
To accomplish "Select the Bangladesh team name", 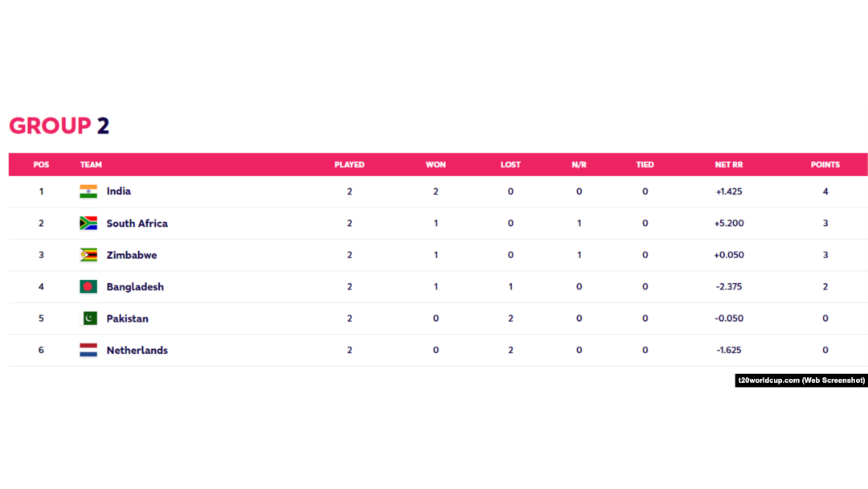I will [135, 287].
